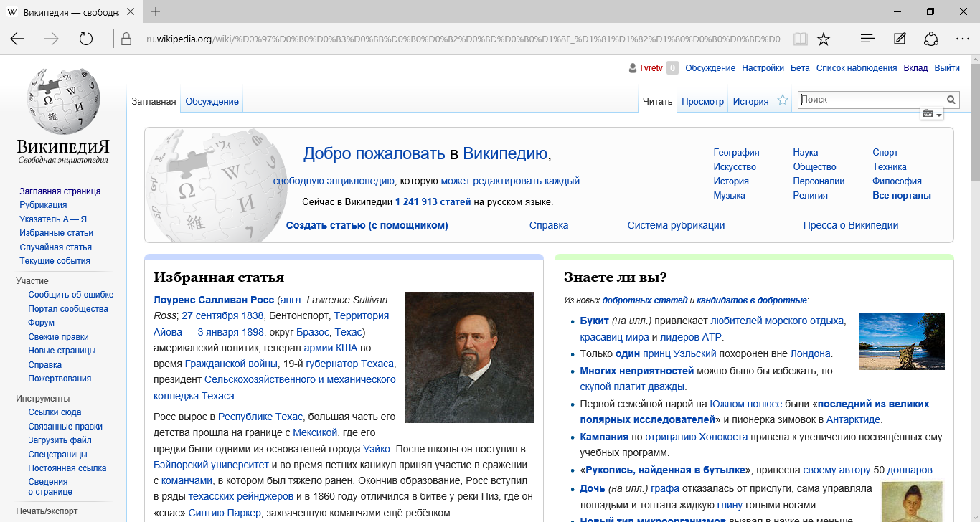Open Система рубрикации link

(x=676, y=225)
